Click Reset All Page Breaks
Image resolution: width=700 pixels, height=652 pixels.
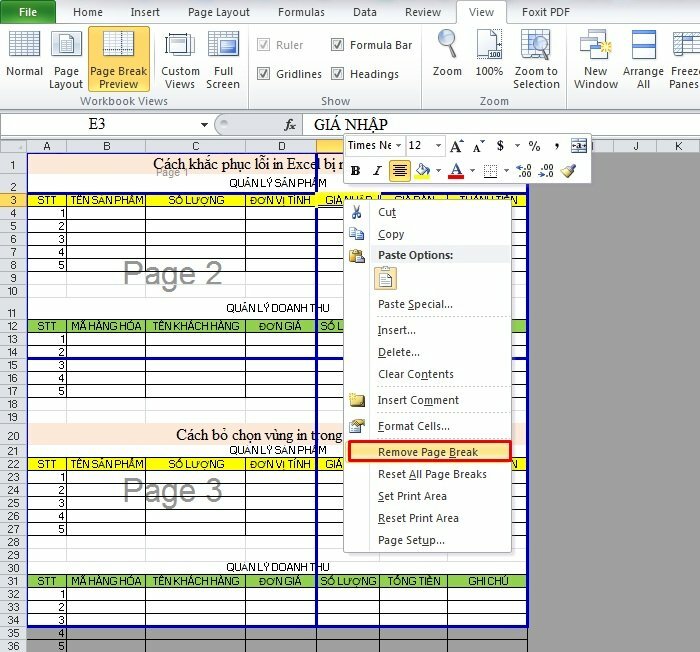[432, 474]
